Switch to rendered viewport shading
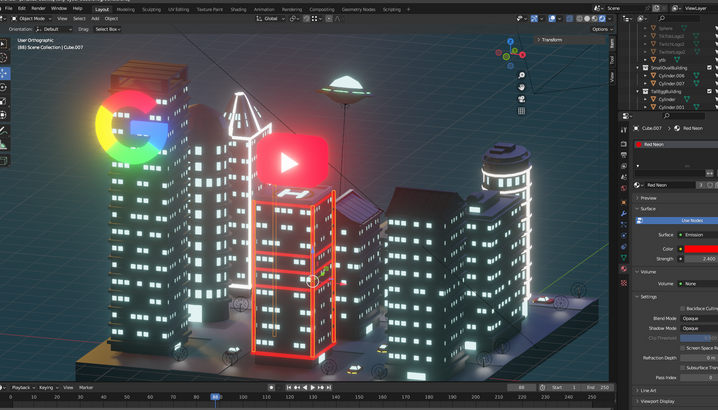The image size is (718, 410). [x=602, y=19]
